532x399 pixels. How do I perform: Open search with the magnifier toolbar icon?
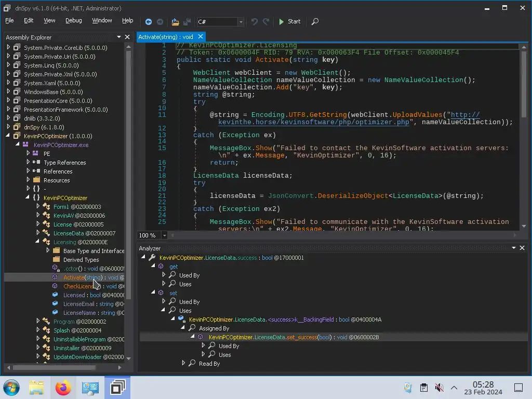[x=315, y=22]
